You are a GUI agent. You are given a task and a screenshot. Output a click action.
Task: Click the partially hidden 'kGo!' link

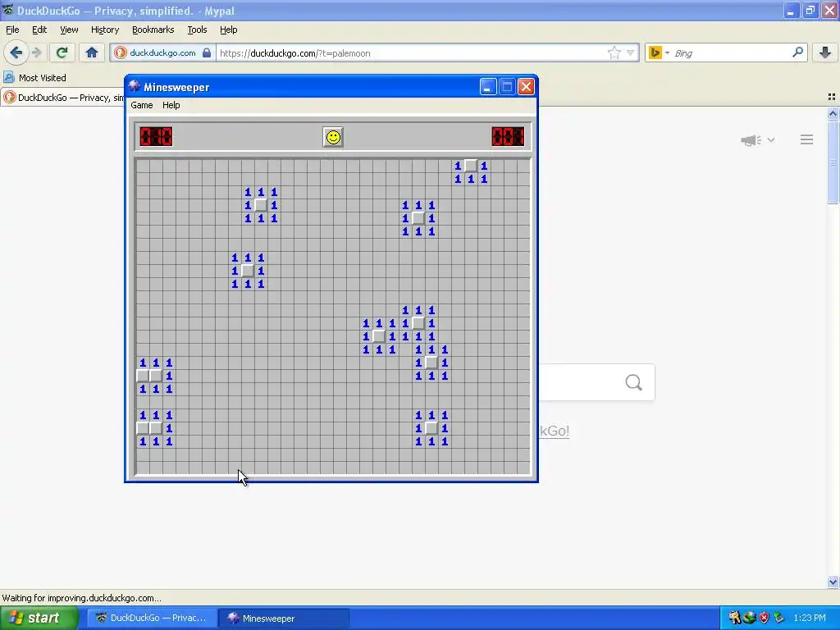(554, 431)
